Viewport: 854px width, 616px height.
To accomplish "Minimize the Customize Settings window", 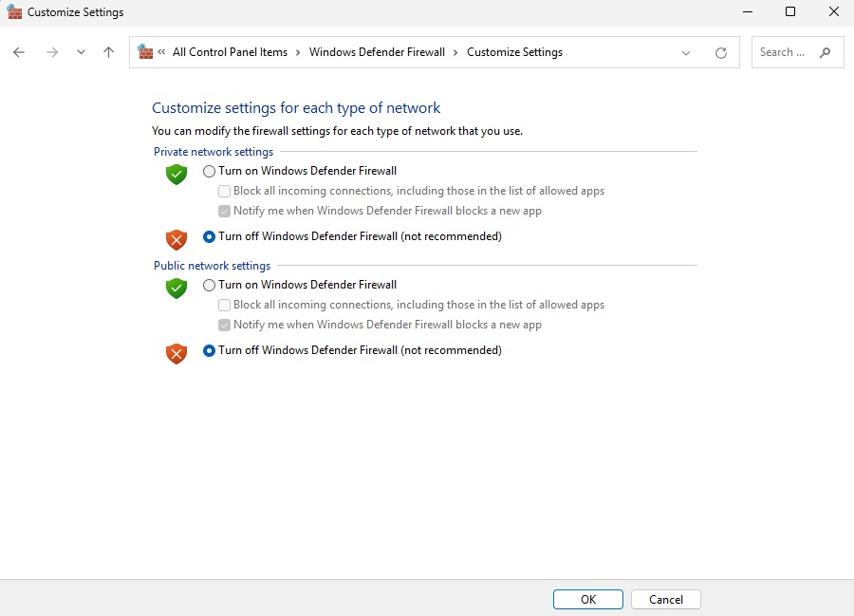I will click(x=748, y=12).
